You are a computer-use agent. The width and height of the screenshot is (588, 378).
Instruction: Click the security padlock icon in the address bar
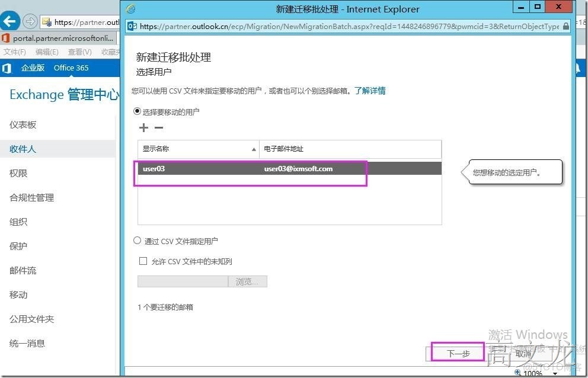(x=567, y=26)
